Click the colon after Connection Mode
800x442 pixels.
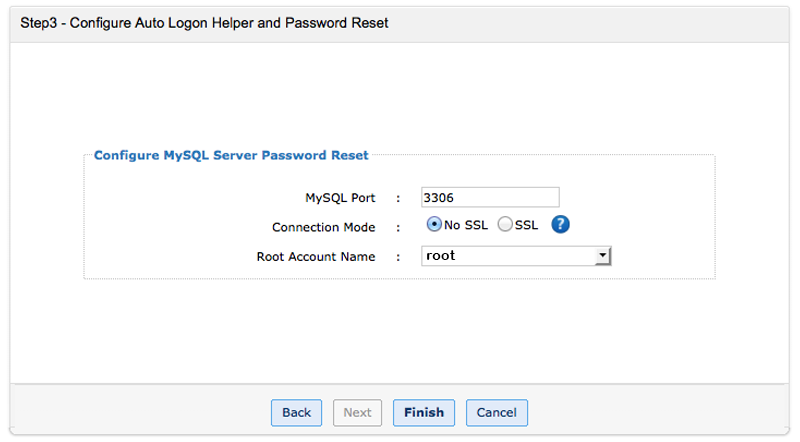click(x=398, y=227)
